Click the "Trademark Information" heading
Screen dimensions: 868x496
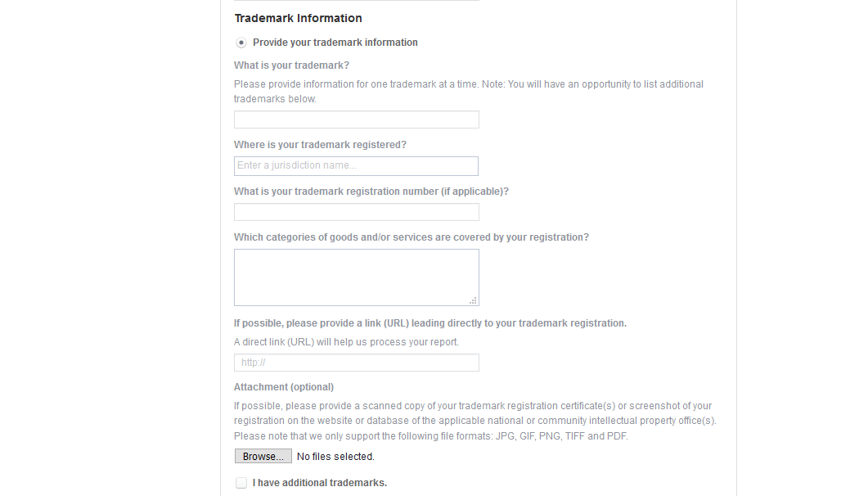pos(298,17)
